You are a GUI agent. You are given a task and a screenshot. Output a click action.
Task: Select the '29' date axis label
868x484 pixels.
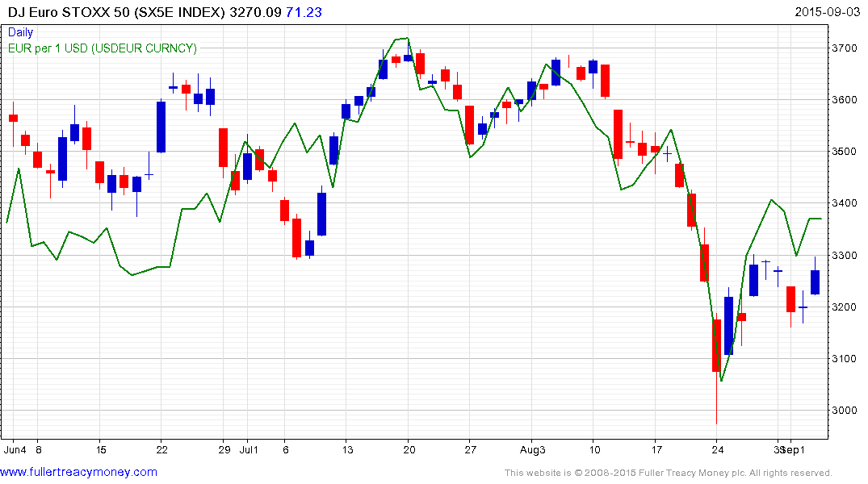point(224,449)
